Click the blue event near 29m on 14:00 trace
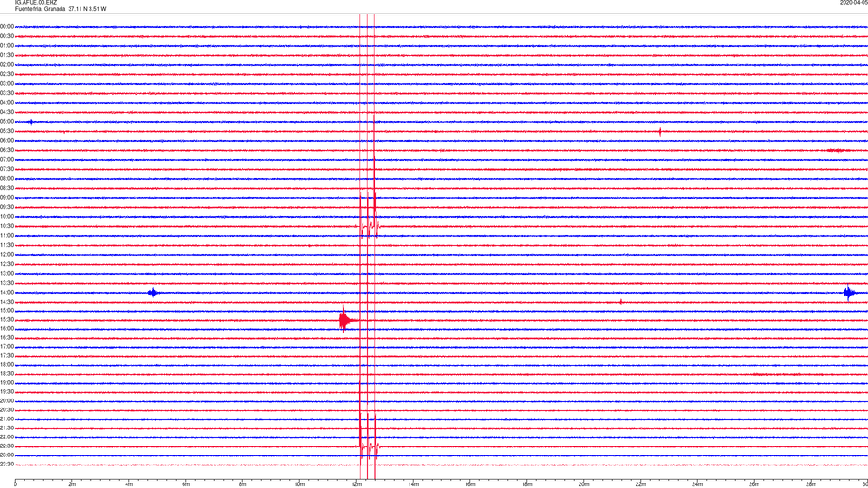868x488 pixels. [849, 293]
